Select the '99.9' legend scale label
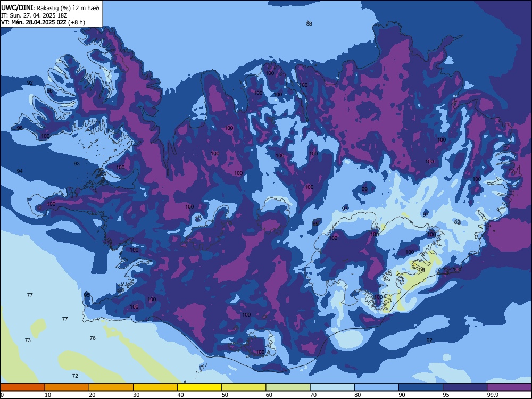Viewport: 532px width, 399px height. 492,395
